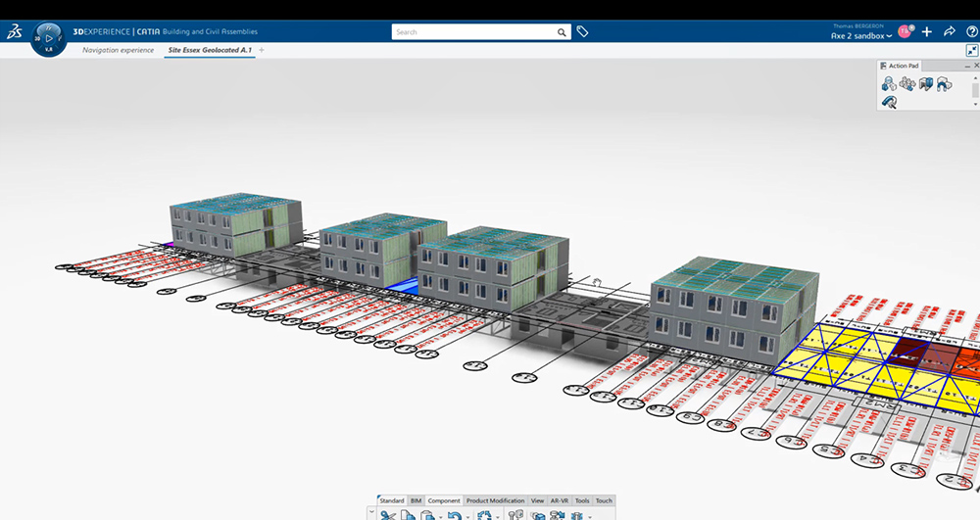The width and height of the screenshot is (980, 520).
Task: Open Thomas BERGERON's profile avatar
Action: (905, 31)
